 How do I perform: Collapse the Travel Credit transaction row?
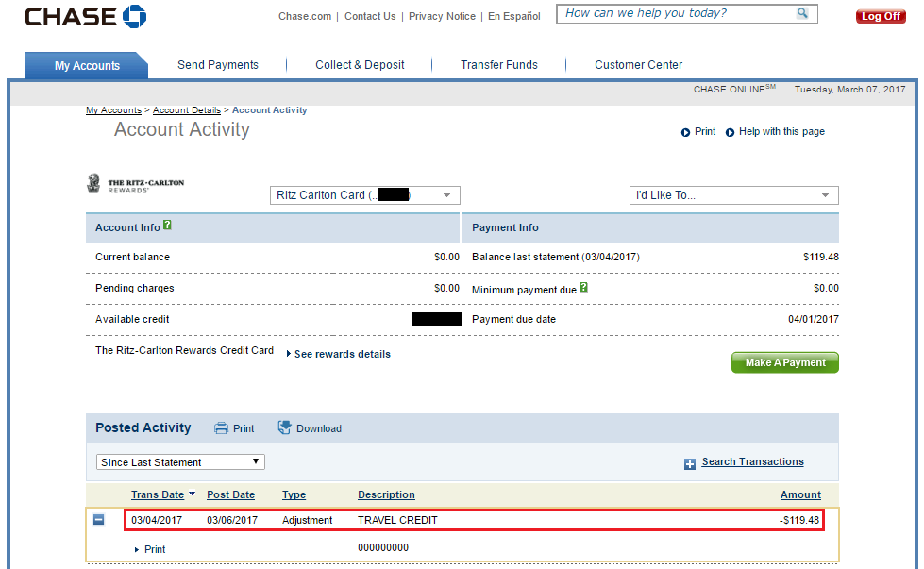coord(99,520)
